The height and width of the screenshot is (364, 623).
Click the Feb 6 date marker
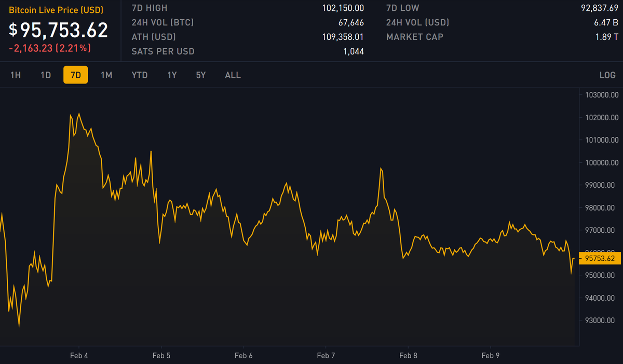click(243, 356)
